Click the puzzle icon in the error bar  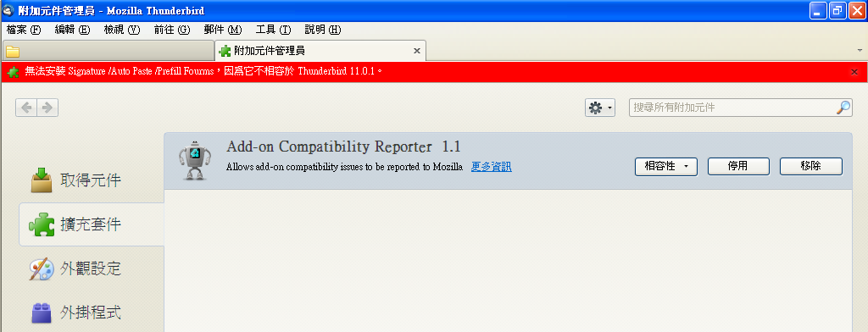click(x=14, y=72)
